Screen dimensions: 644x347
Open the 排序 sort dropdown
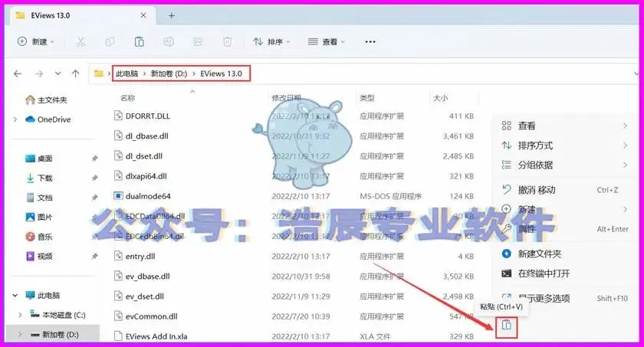point(271,41)
